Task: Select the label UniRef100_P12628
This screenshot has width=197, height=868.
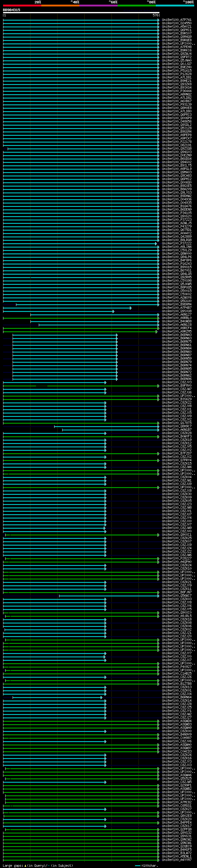Action: click(177, 74)
